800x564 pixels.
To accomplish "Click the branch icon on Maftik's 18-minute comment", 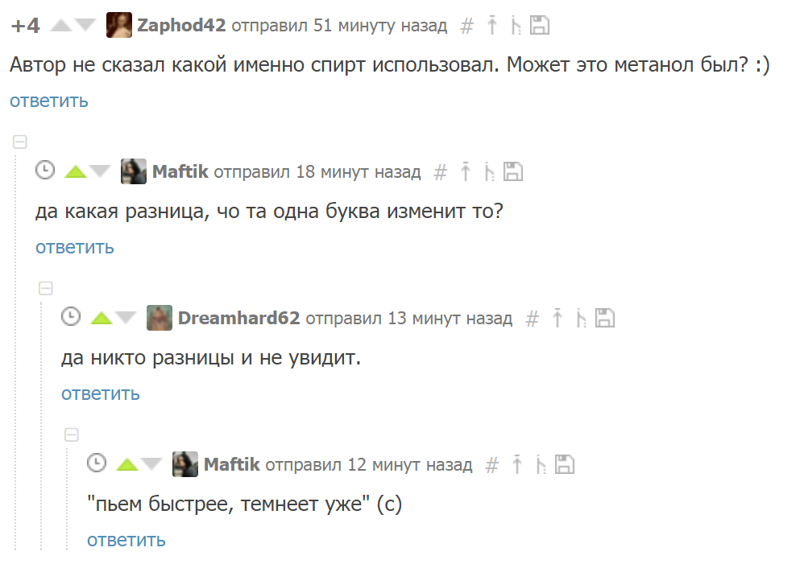I will [x=489, y=172].
